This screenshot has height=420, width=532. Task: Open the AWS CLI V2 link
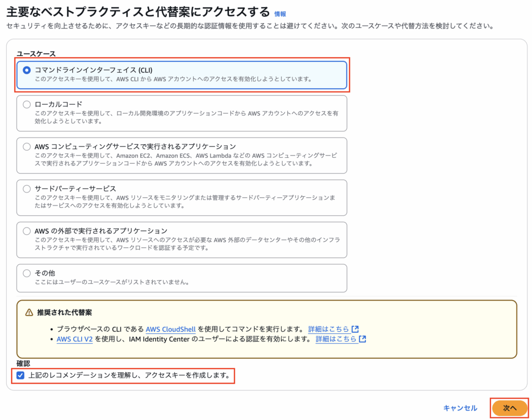coord(75,339)
